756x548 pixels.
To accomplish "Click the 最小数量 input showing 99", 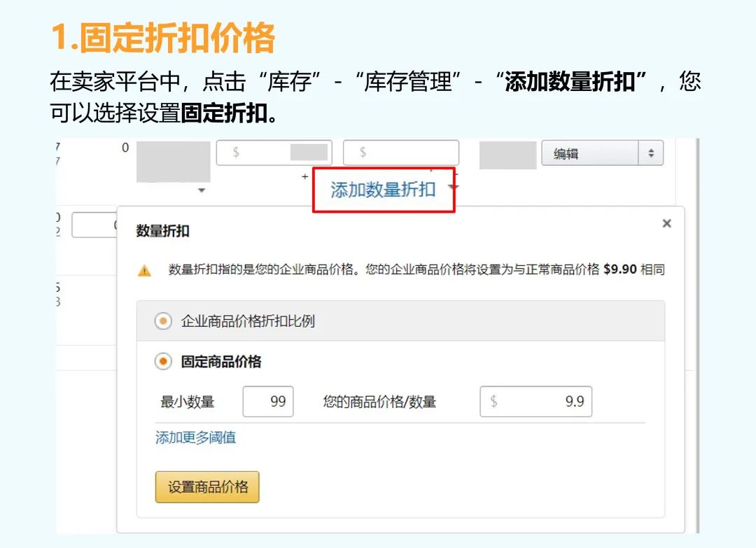I will pyautogui.click(x=269, y=401).
